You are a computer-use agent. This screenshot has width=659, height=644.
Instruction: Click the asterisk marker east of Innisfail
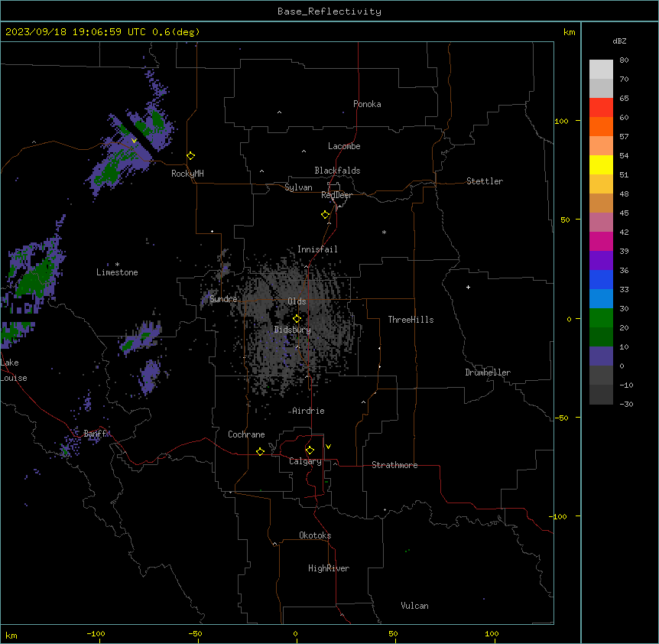coord(384,232)
